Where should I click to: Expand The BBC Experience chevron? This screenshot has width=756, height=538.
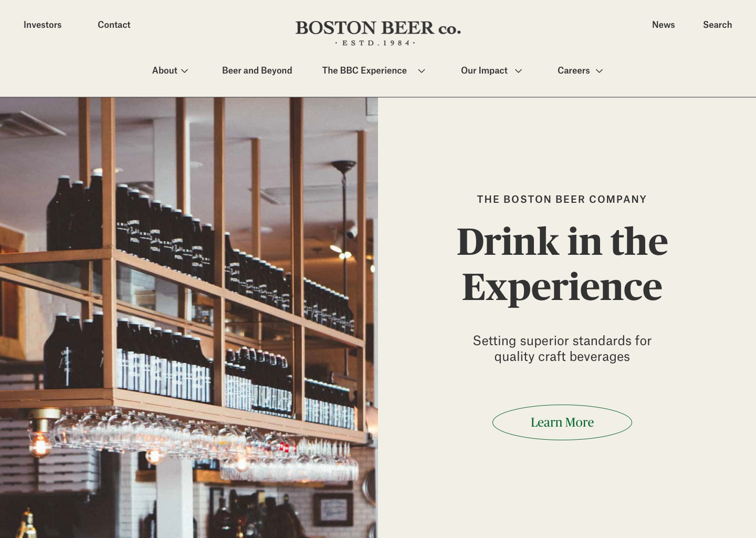(x=422, y=71)
